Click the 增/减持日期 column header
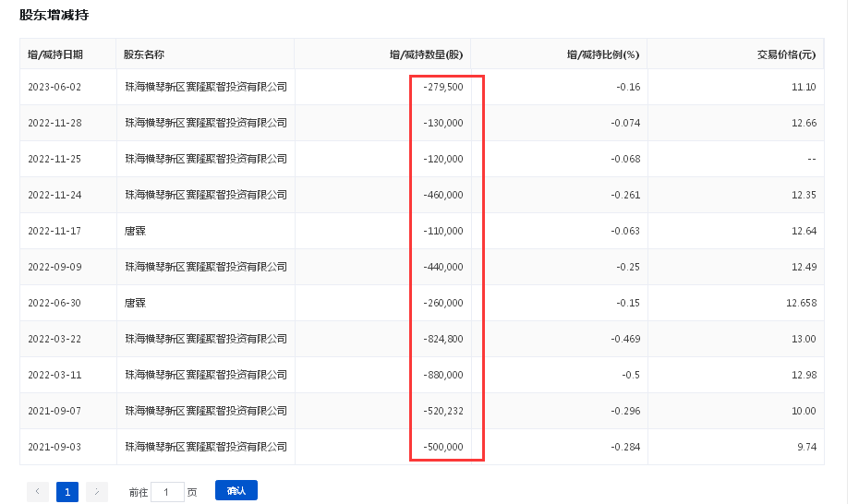 [55, 54]
